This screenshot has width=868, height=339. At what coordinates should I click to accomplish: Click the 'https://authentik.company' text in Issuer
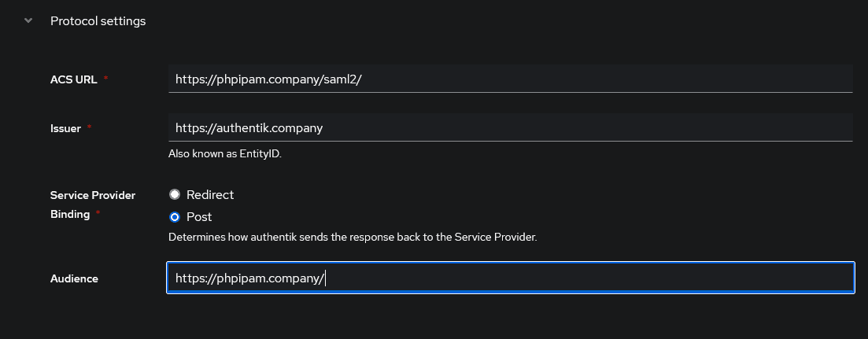[x=249, y=127]
